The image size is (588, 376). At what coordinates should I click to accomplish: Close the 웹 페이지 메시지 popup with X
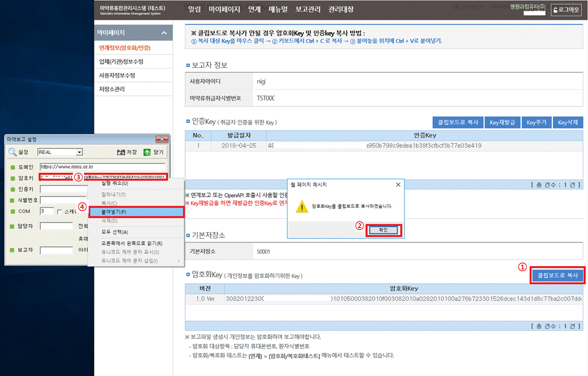point(398,185)
